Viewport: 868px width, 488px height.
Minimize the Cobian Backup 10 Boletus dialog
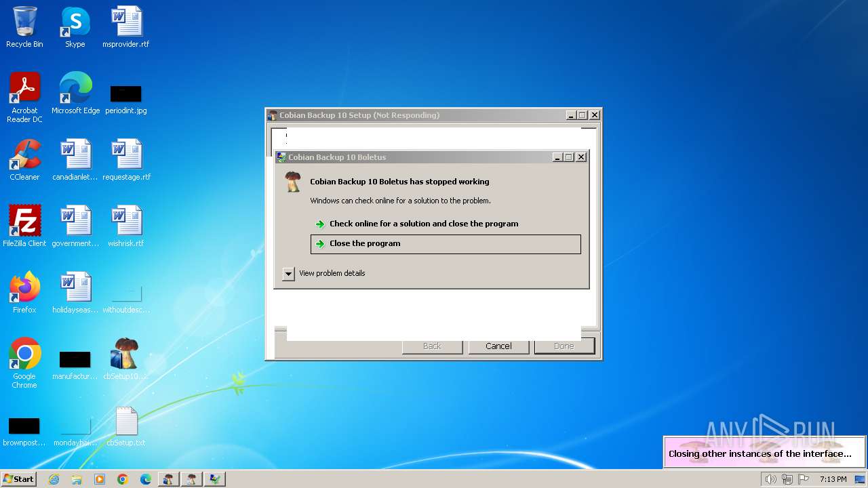pos(557,157)
